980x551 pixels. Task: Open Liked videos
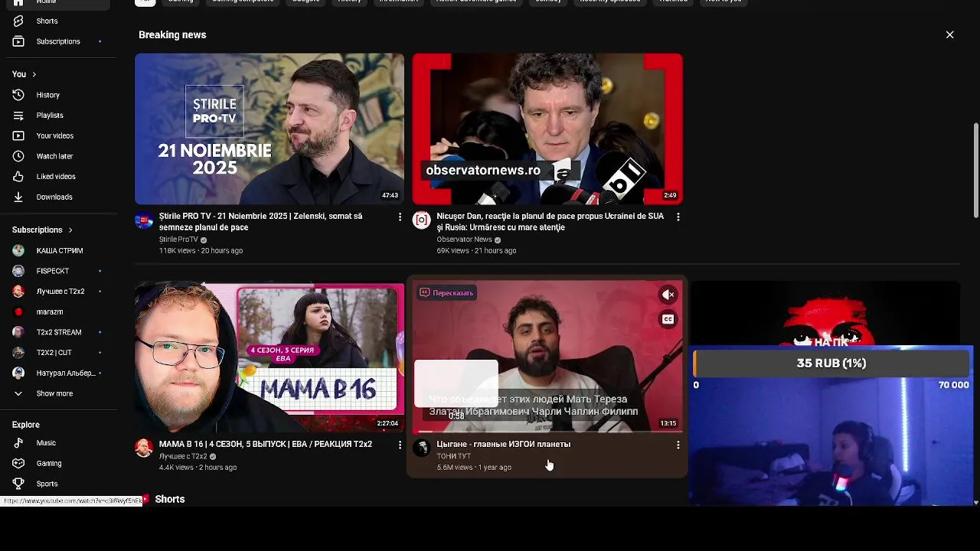click(54, 177)
